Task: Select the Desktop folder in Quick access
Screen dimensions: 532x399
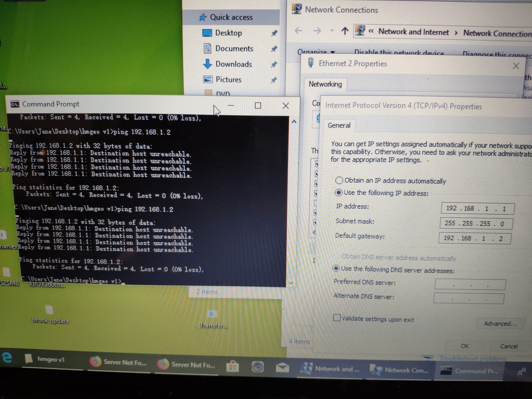Action: [228, 33]
